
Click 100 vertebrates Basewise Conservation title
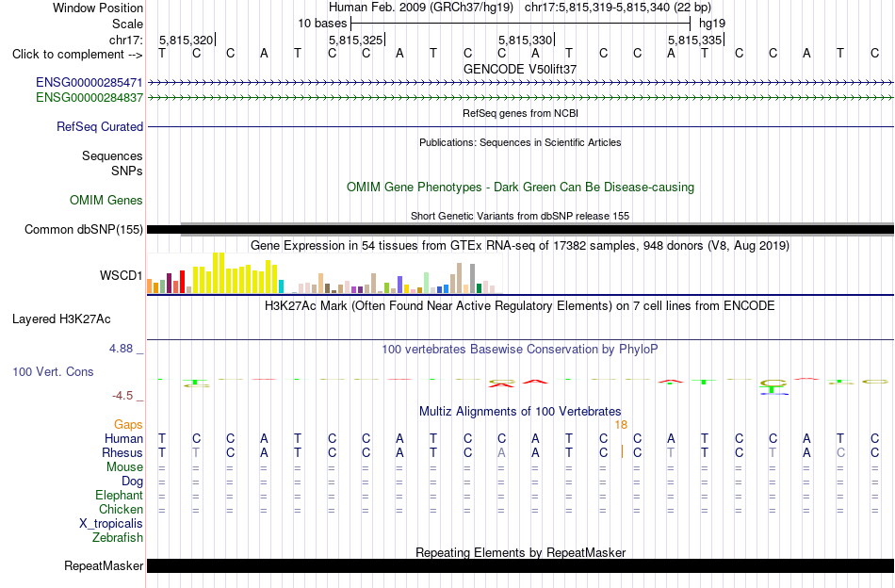pos(520,349)
